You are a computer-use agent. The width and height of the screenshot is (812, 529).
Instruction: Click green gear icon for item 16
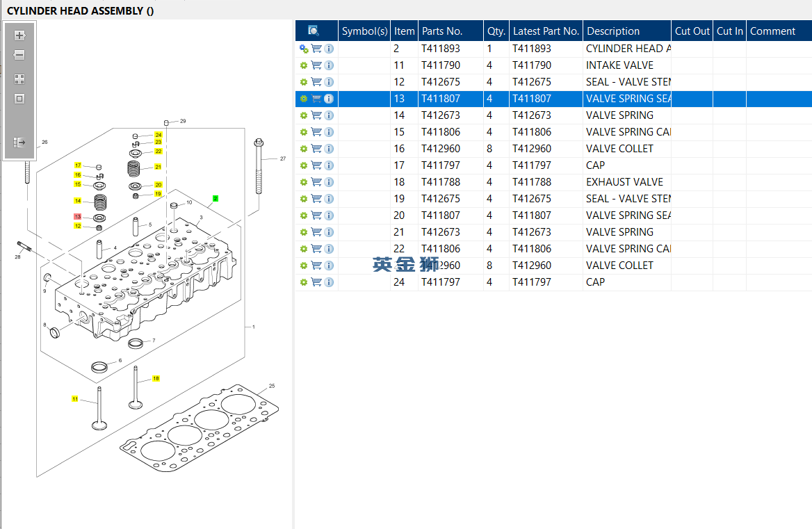point(304,149)
